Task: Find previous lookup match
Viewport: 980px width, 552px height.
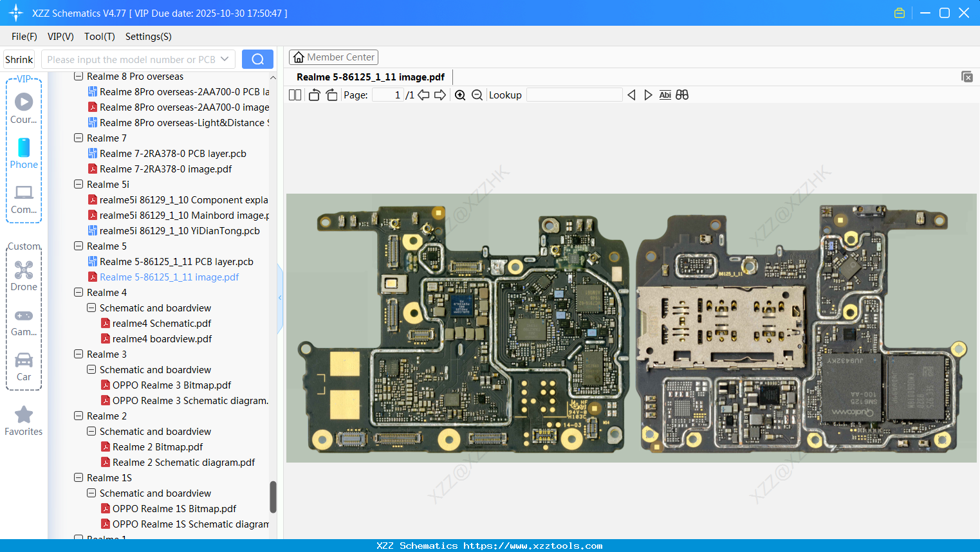Action: click(631, 95)
